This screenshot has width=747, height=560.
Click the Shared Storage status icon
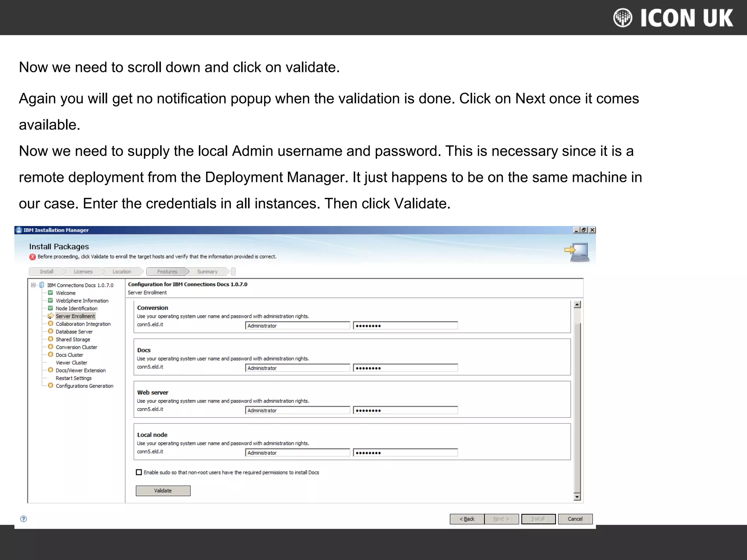point(51,339)
